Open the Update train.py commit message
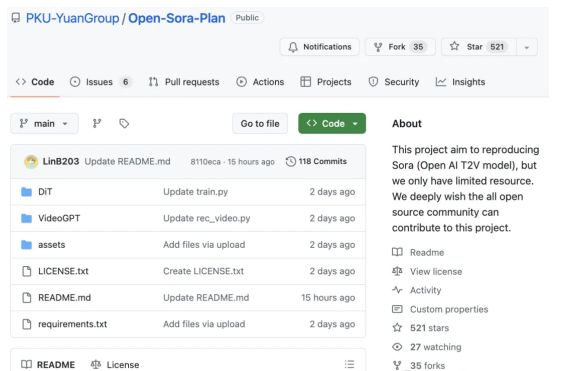The height and width of the screenshot is (371, 561). click(195, 192)
